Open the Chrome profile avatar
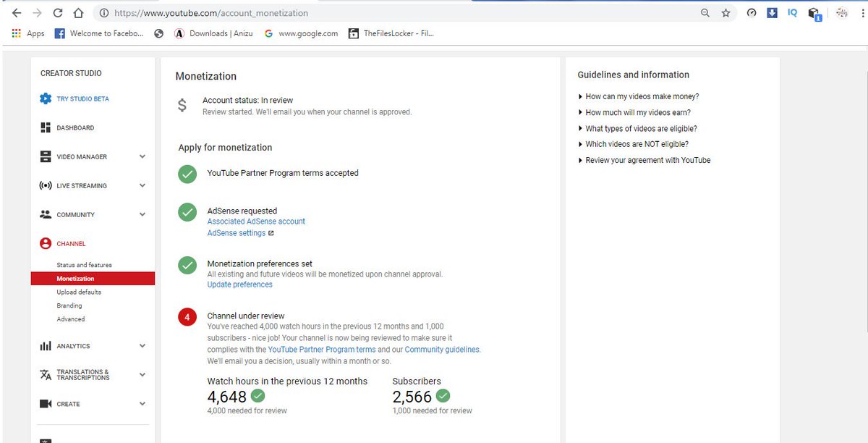 pyautogui.click(x=842, y=12)
